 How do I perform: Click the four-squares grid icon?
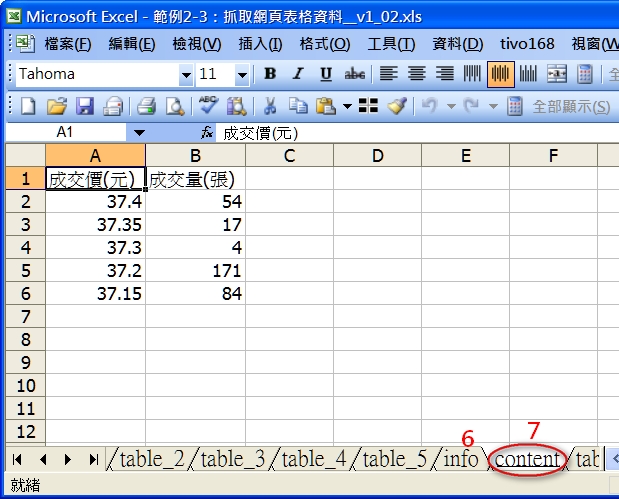368,106
